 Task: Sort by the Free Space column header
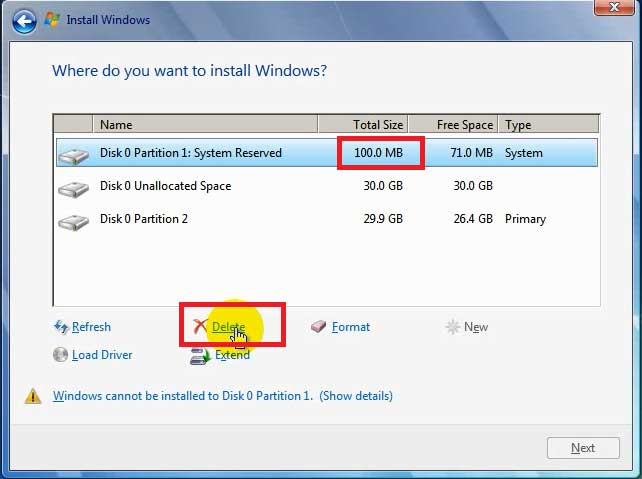(453, 125)
